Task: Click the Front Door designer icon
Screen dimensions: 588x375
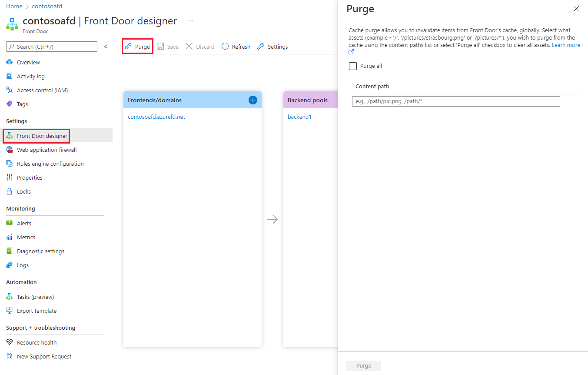Action: pos(10,136)
